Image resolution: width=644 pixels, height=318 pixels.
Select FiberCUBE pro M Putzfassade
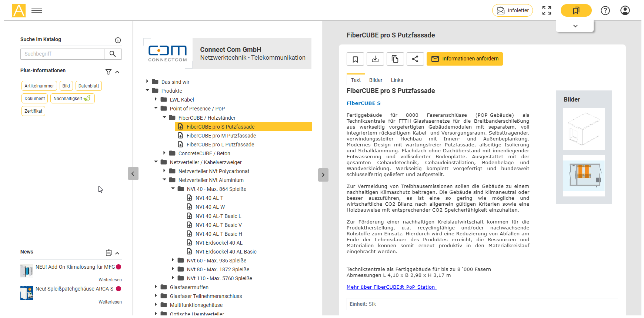coord(221,136)
